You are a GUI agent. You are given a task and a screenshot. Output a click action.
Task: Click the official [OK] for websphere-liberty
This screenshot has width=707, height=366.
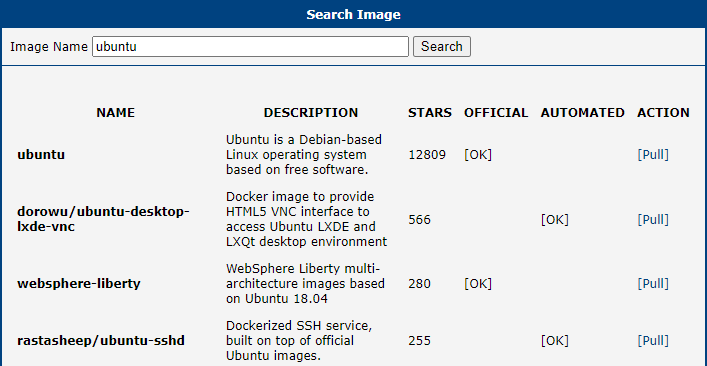478,284
